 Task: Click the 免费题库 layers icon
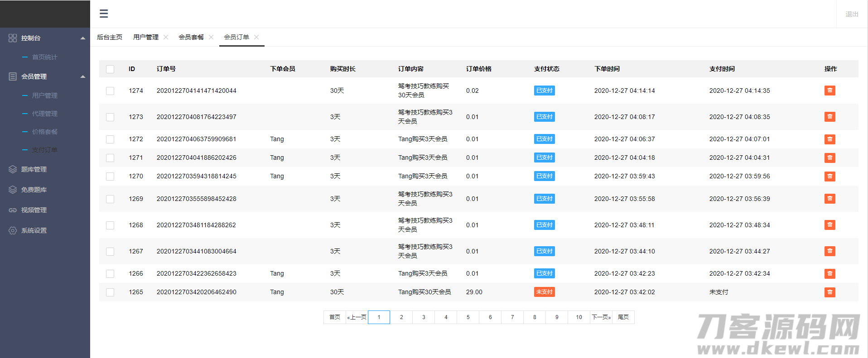(x=13, y=190)
